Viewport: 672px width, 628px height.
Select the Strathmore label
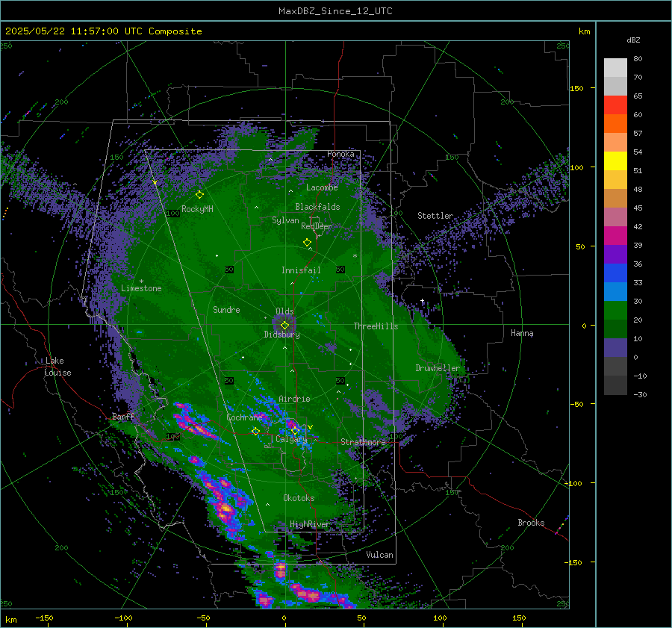(363, 442)
